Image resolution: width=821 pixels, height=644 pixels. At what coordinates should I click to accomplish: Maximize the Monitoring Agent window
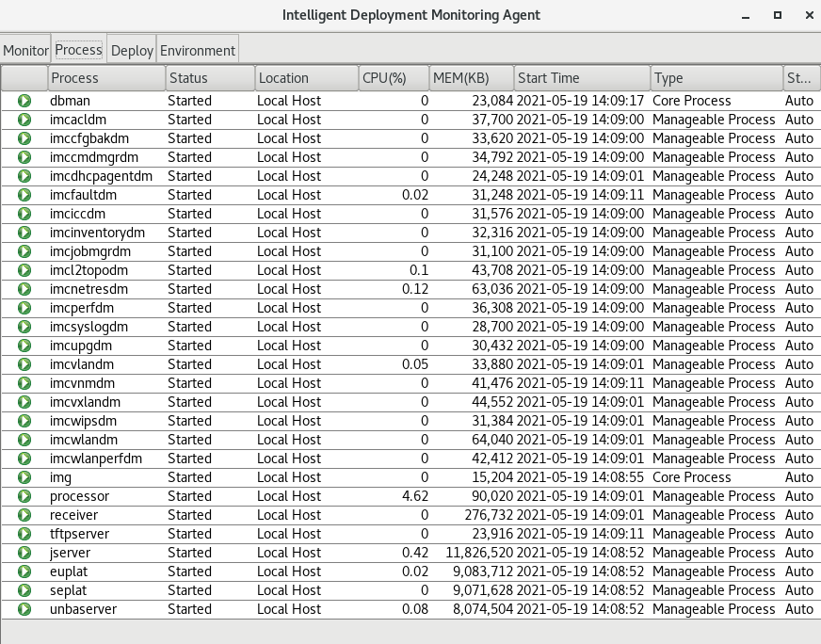coord(778,15)
